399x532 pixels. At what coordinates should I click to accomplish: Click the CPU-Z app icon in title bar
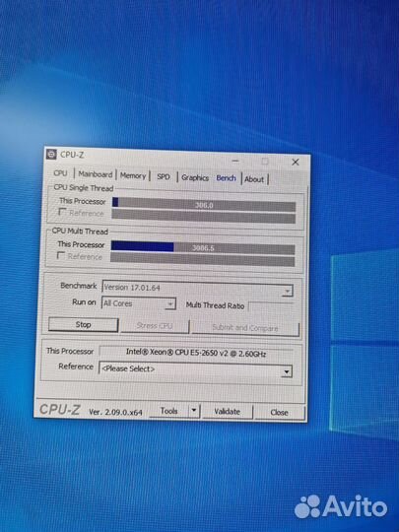coord(51,155)
